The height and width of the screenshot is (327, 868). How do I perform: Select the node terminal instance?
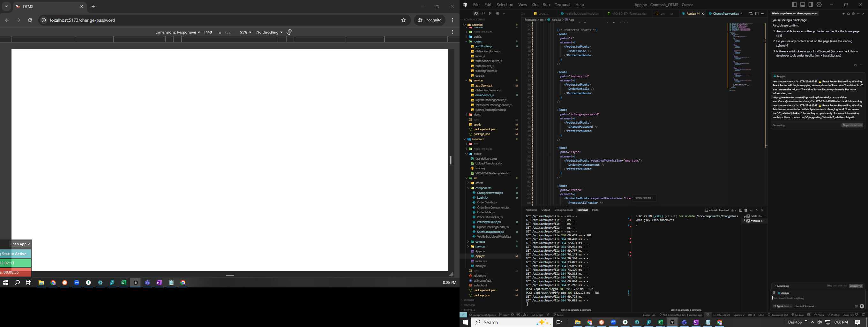coord(755,216)
